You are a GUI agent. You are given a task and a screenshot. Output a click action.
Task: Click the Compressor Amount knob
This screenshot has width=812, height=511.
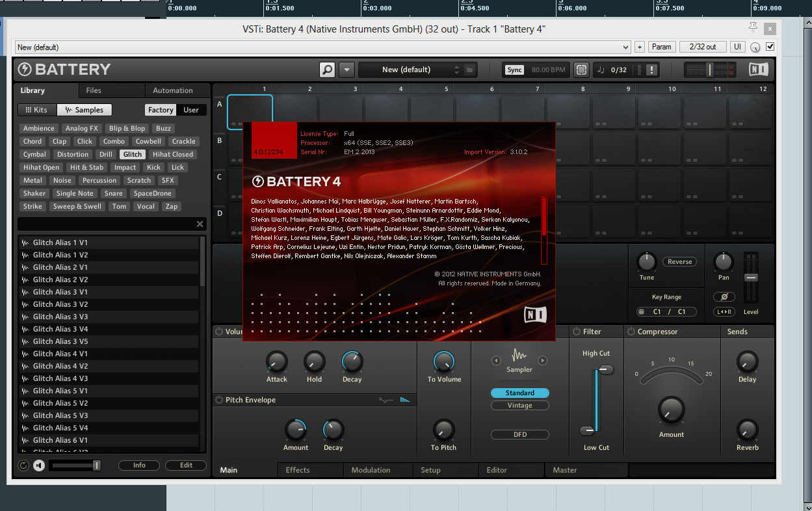671,410
